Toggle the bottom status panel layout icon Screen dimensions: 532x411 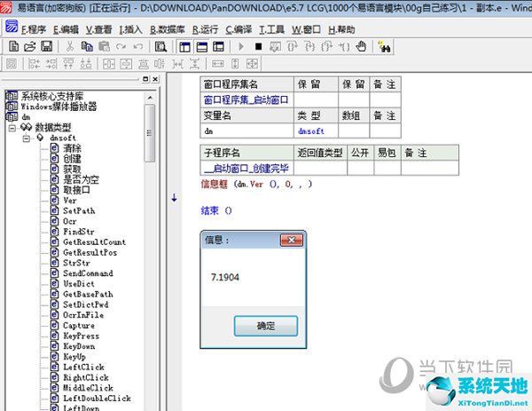pyautogui.click(x=202, y=46)
